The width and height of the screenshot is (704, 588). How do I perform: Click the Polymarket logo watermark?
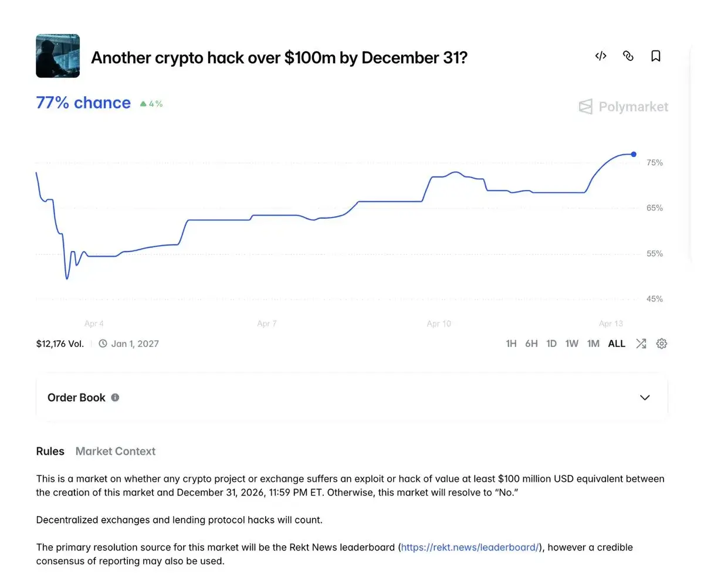point(623,107)
